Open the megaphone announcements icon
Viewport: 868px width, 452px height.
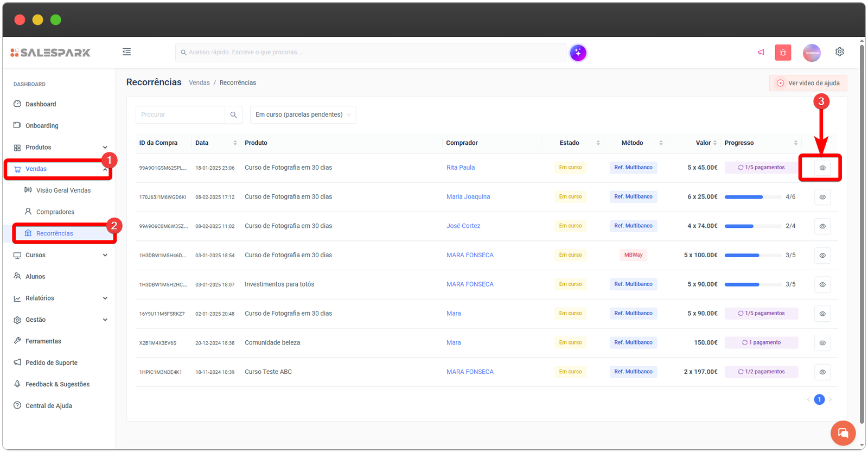761,52
